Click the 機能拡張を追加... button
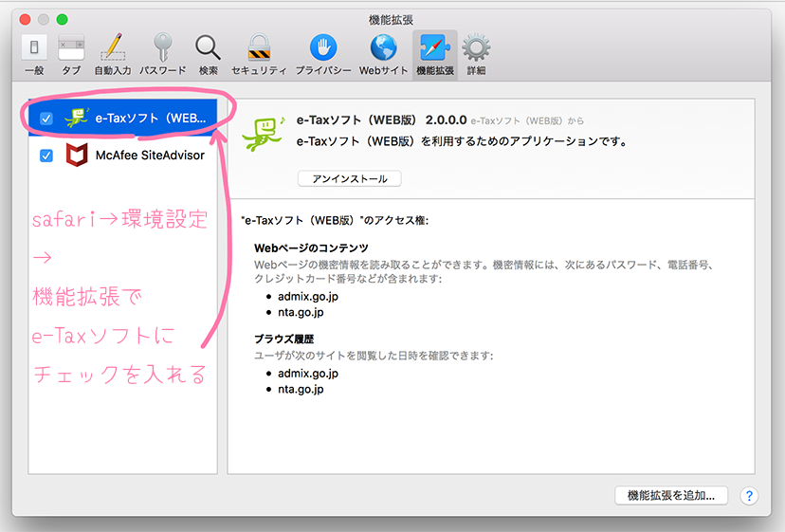 (x=671, y=495)
